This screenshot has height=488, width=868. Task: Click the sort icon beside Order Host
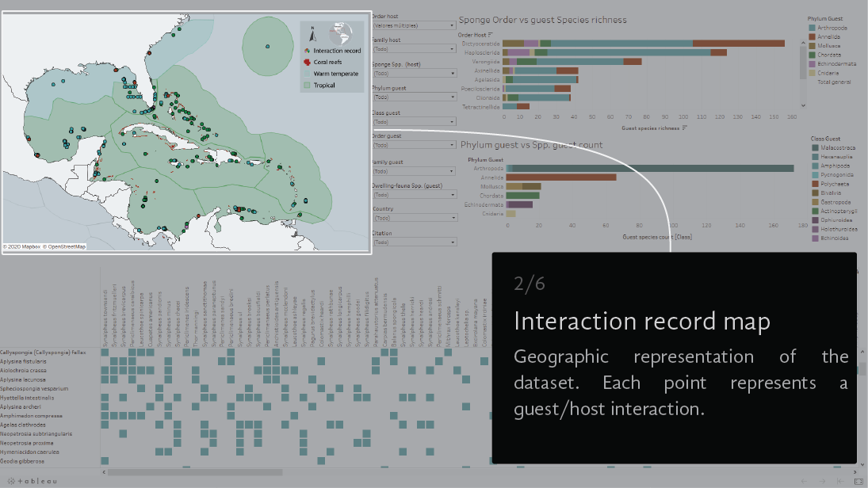click(491, 34)
